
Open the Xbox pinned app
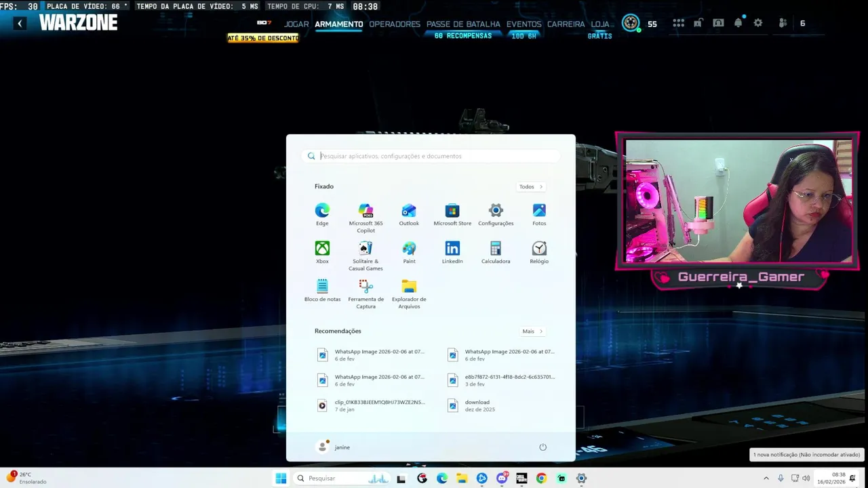coord(322,253)
